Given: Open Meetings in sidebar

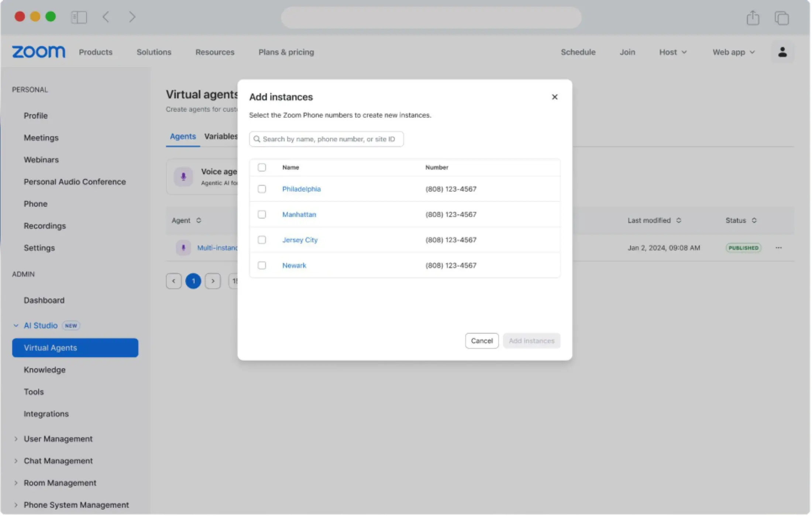Looking at the screenshot, I should click(41, 138).
